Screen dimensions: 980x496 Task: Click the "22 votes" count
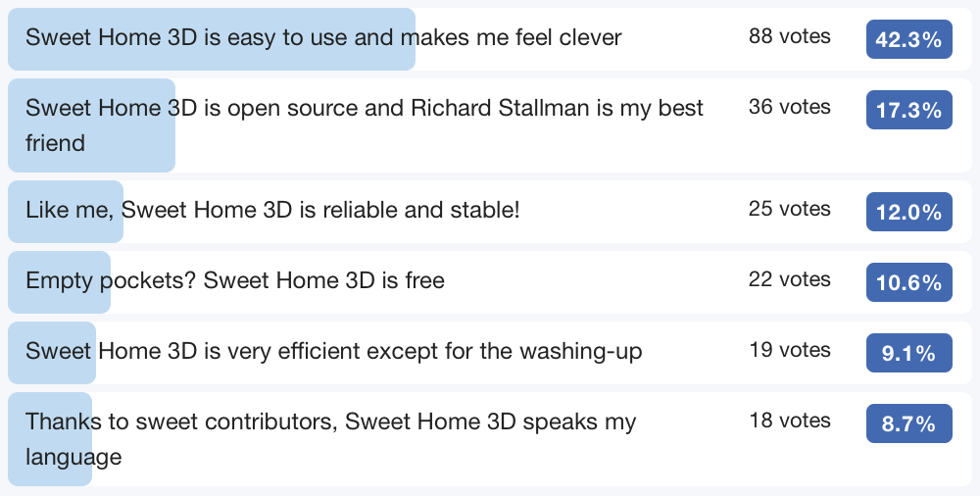coord(789,280)
